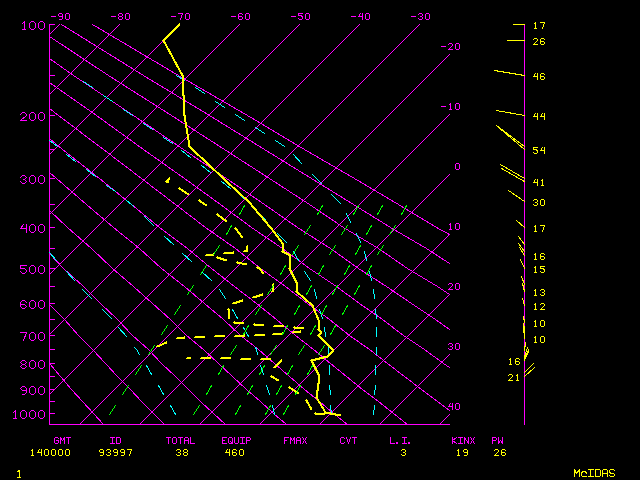
Task: Click the FMAX header label
Action: tap(295, 440)
